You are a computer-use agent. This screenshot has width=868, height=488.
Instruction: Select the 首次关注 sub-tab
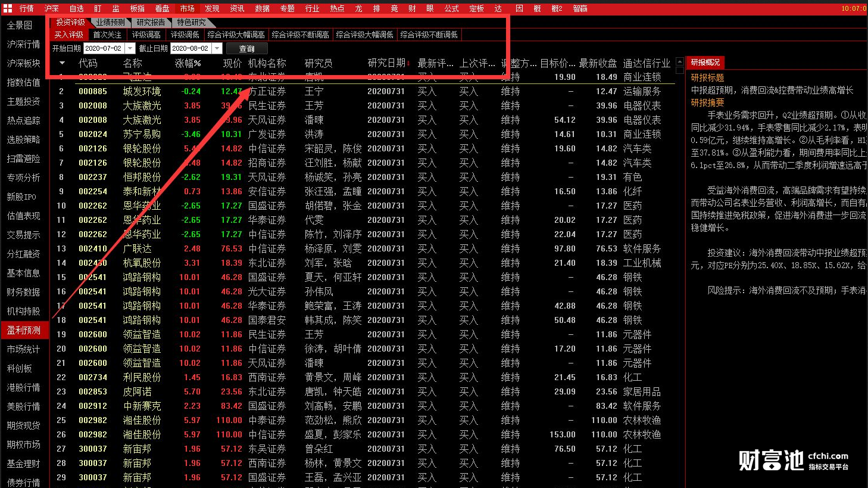[107, 35]
